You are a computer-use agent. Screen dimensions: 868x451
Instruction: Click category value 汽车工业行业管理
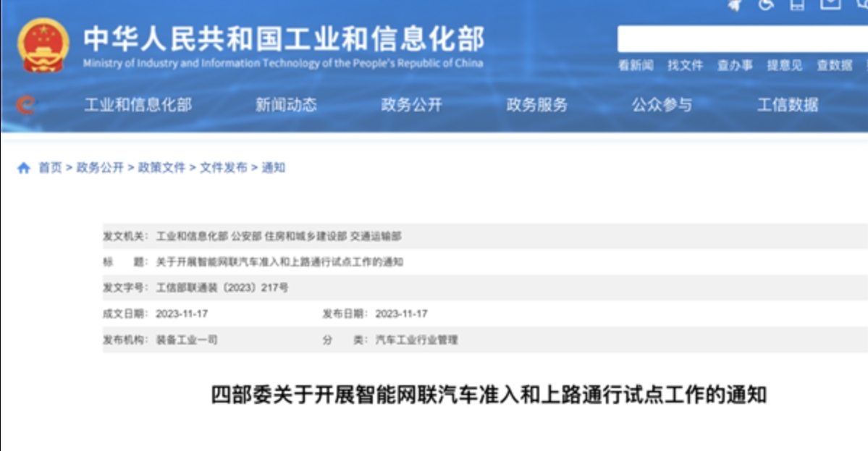tap(416, 340)
